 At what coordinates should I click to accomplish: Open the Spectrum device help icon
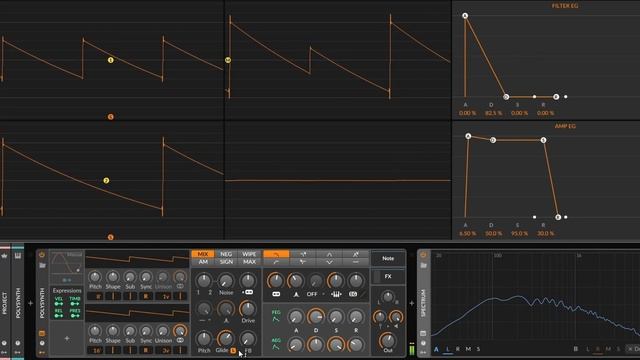pos(423,343)
